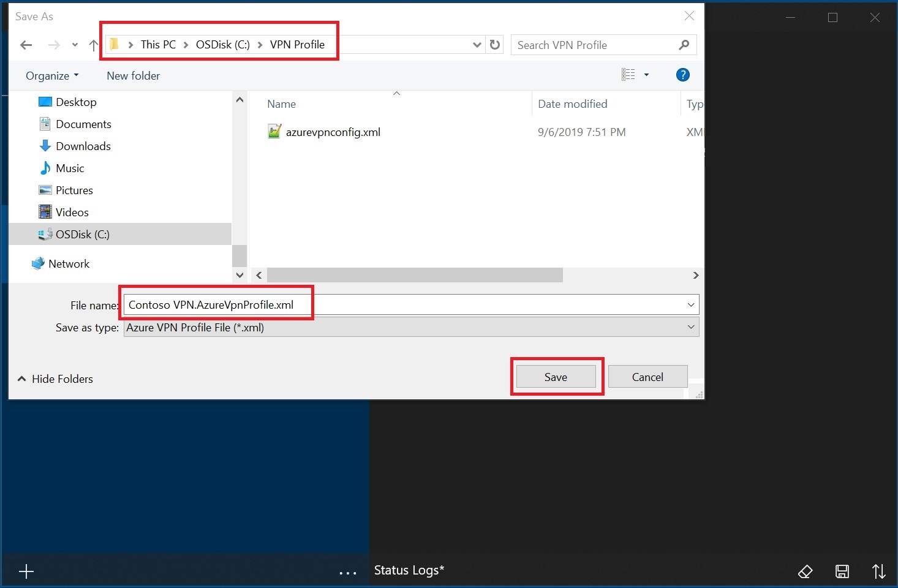Screen dimensions: 898x588
Task: Open the Downloads folder
Action: click(x=83, y=146)
